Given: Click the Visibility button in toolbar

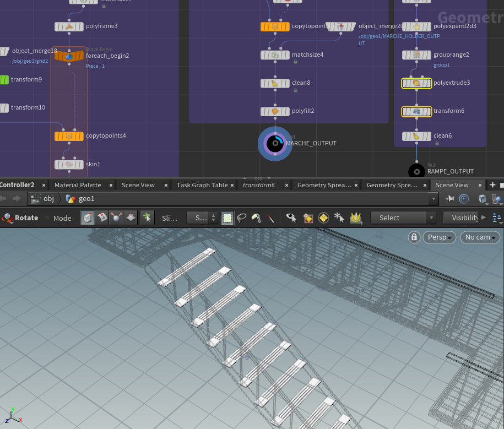Looking at the screenshot, I should click(464, 218).
